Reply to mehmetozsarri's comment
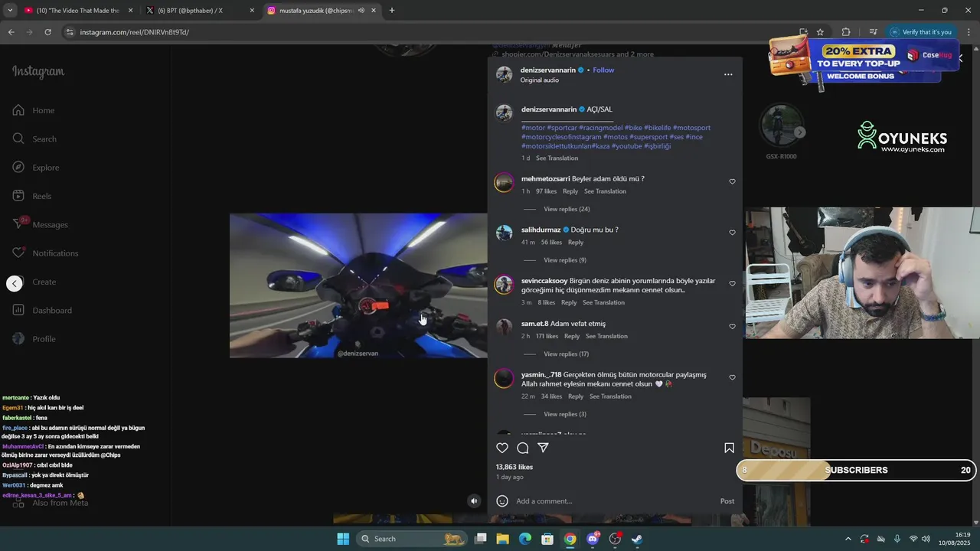Screen dimensions: 980x551 tap(570, 191)
